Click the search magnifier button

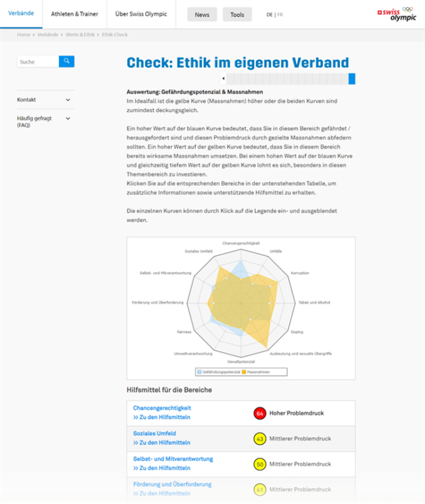point(67,62)
